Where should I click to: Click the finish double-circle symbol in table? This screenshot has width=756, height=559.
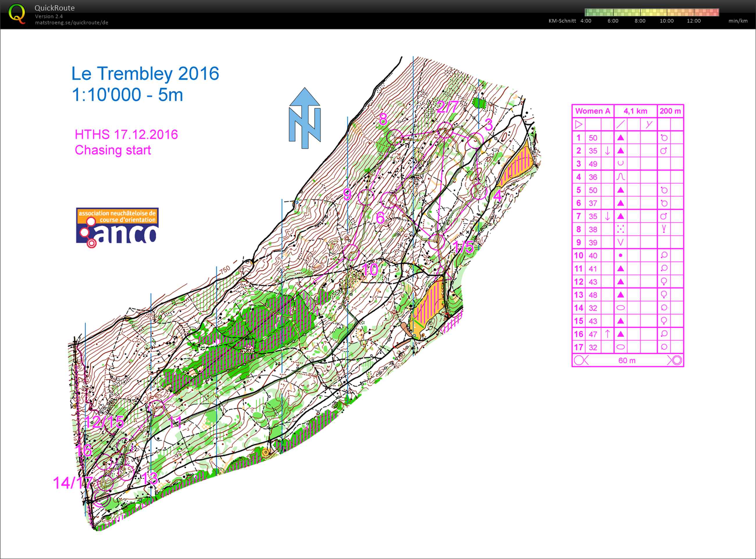tap(676, 360)
